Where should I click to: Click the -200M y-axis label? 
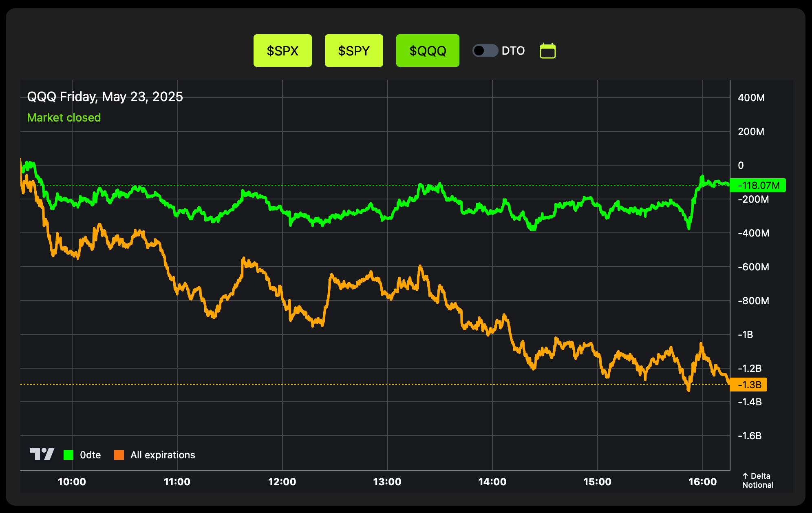click(x=753, y=199)
